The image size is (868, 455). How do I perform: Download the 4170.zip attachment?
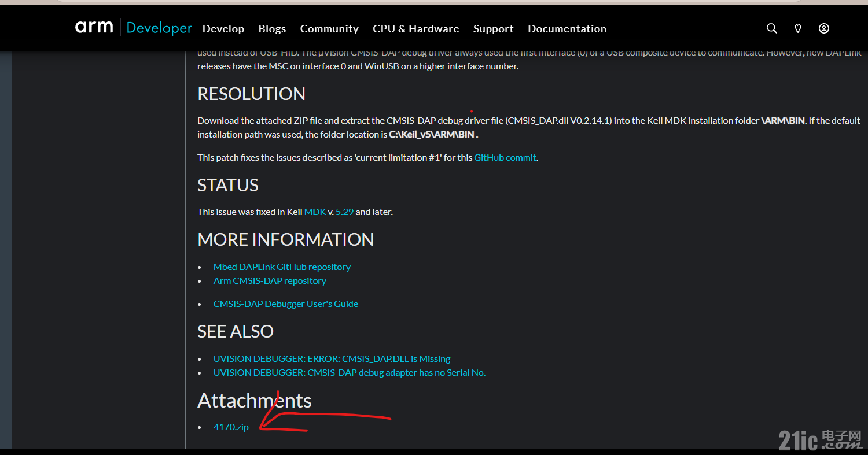[x=231, y=427]
